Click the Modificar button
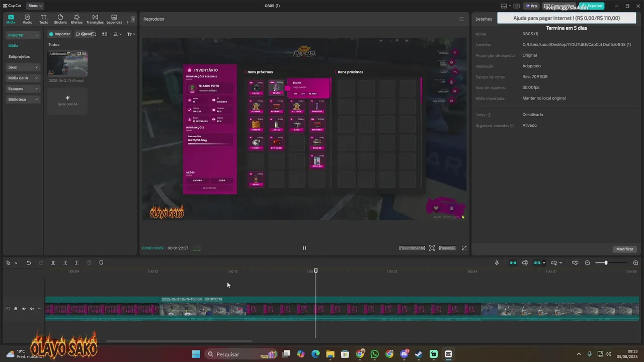Image resolution: width=644 pixels, height=362 pixels. (x=625, y=249)
